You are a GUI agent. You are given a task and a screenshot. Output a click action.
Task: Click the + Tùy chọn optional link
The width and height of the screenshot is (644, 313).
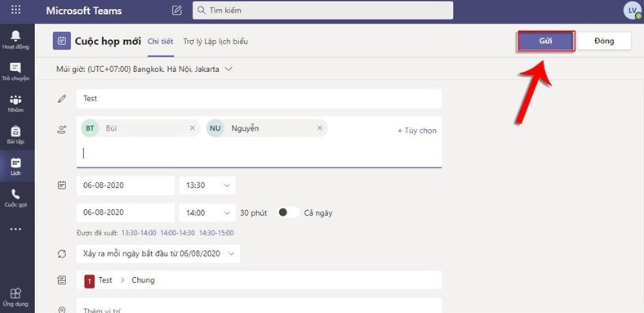pyautogui.click(x=417, y=131)
